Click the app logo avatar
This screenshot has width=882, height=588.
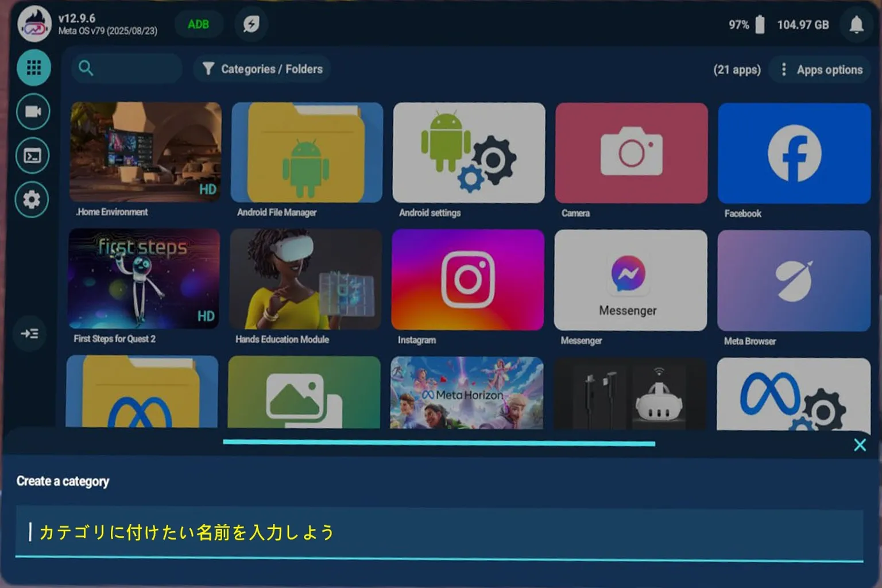click(34, 24)
